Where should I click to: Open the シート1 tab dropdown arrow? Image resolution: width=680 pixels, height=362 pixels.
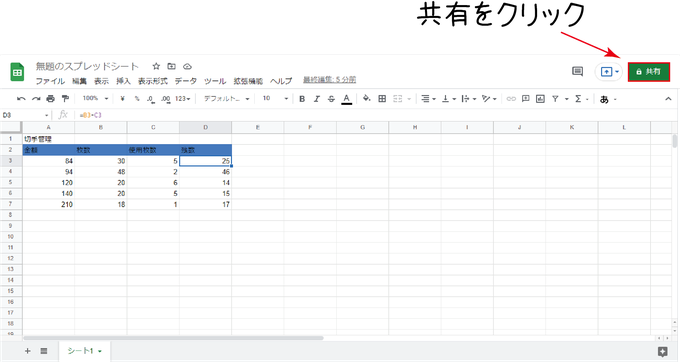(x=100, y=351)
